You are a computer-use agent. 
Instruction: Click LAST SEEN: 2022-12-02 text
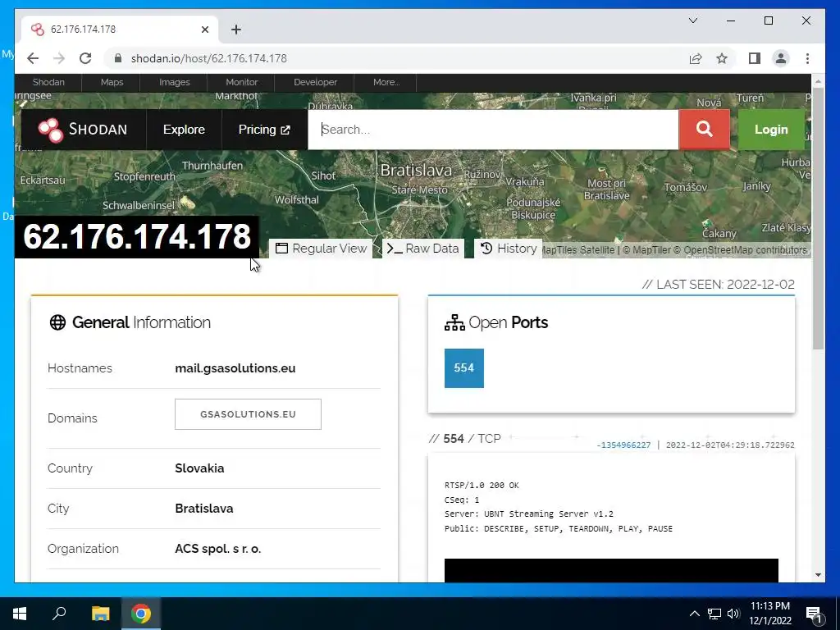[x=718, y=285]
